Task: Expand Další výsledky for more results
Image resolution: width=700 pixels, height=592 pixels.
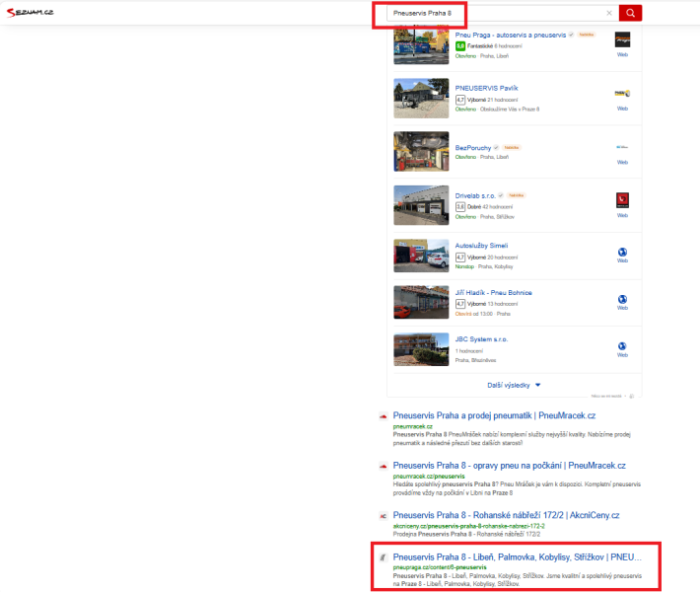Action: click(512, 384)
